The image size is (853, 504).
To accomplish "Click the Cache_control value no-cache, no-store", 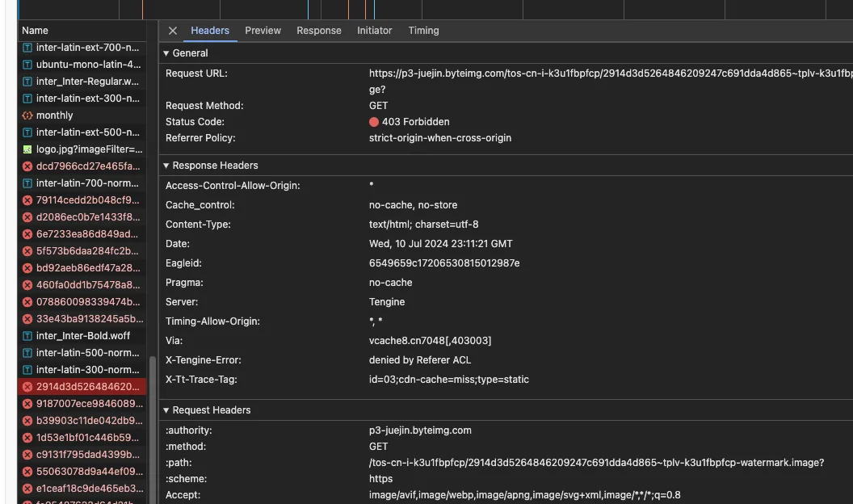I will [413, 205].
